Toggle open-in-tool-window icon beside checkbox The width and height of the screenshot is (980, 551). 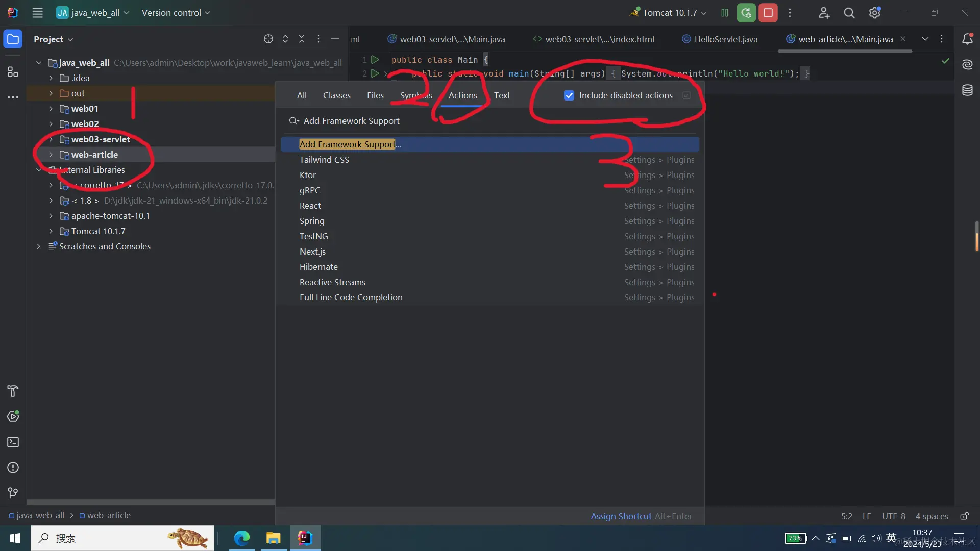pyautogui.click(x=687, y=95)
